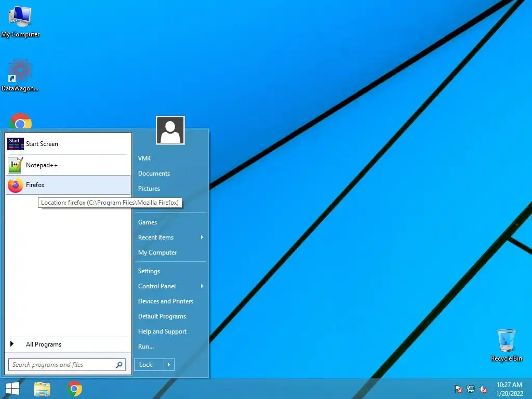Open the VM4 user folder
This screenshot has height=399, width=532.
(144, 158)
